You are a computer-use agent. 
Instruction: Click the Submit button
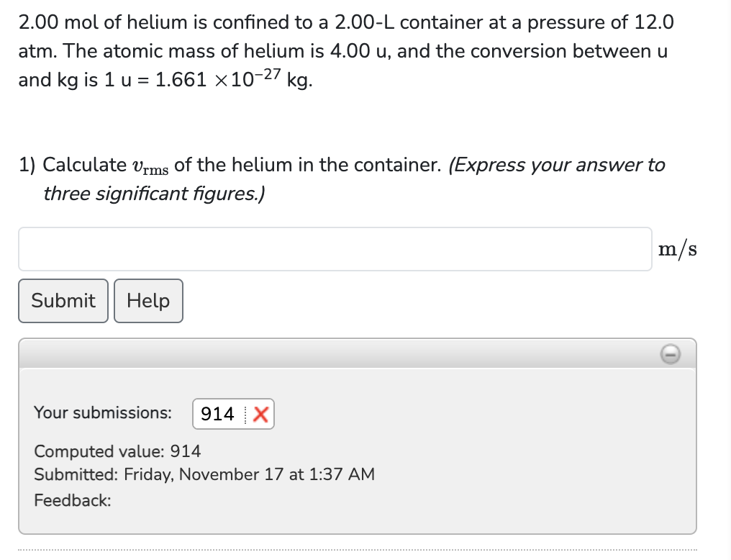tap(63, 301)
